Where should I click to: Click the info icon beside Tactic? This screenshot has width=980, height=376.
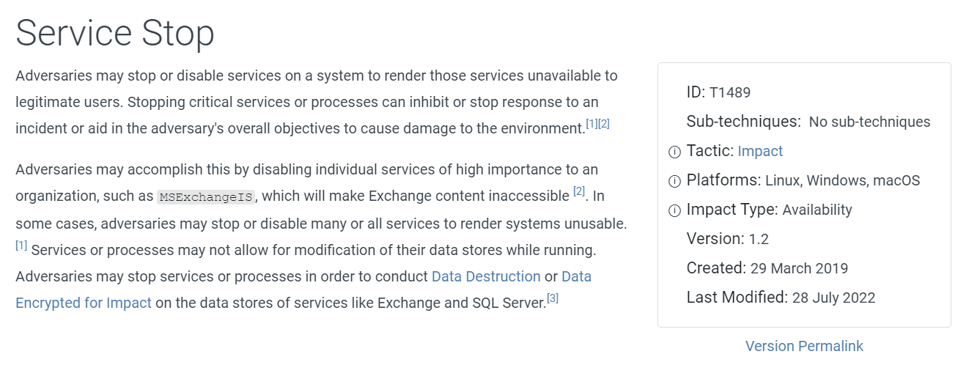pyautogui.click(x=674, y=152)
